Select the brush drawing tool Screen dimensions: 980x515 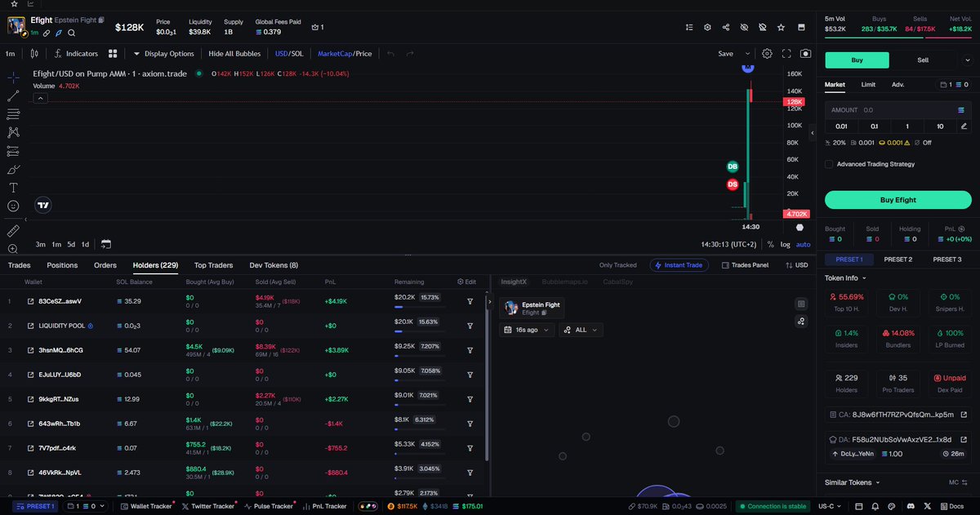(x=13, y=170)
